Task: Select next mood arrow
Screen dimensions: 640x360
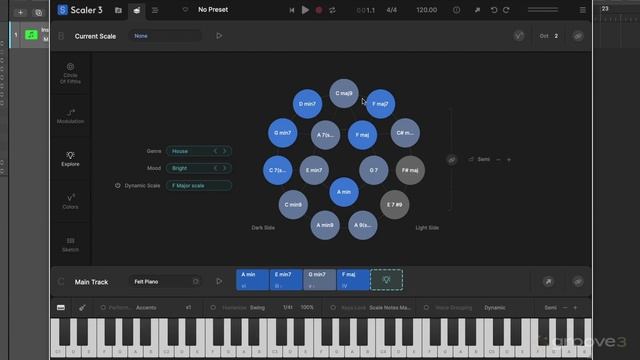Action: pyautogui.click(x=224, y=168)
